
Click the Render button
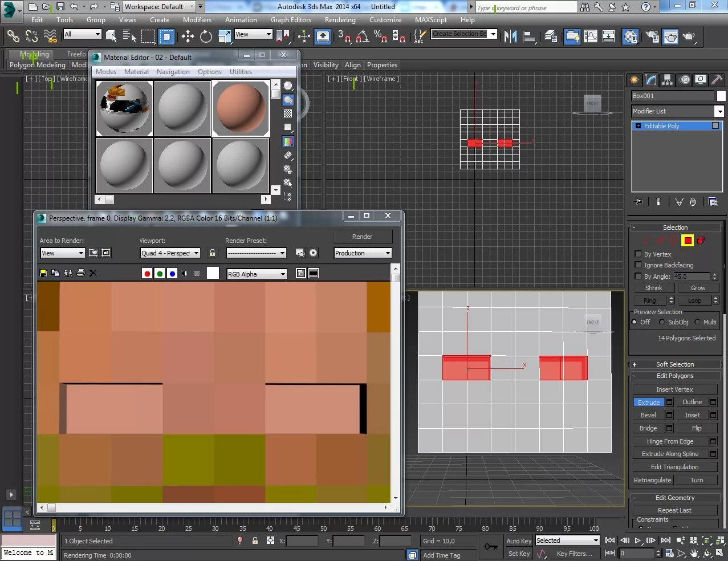pyautogui.click(x=363, y=237)
